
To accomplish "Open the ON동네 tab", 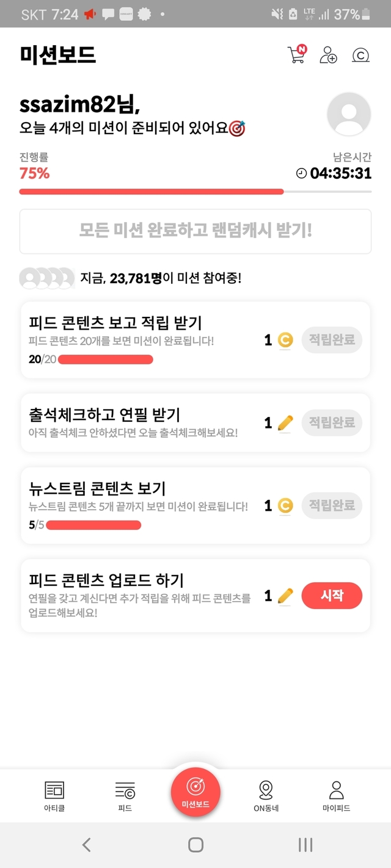I will point(266,795).
